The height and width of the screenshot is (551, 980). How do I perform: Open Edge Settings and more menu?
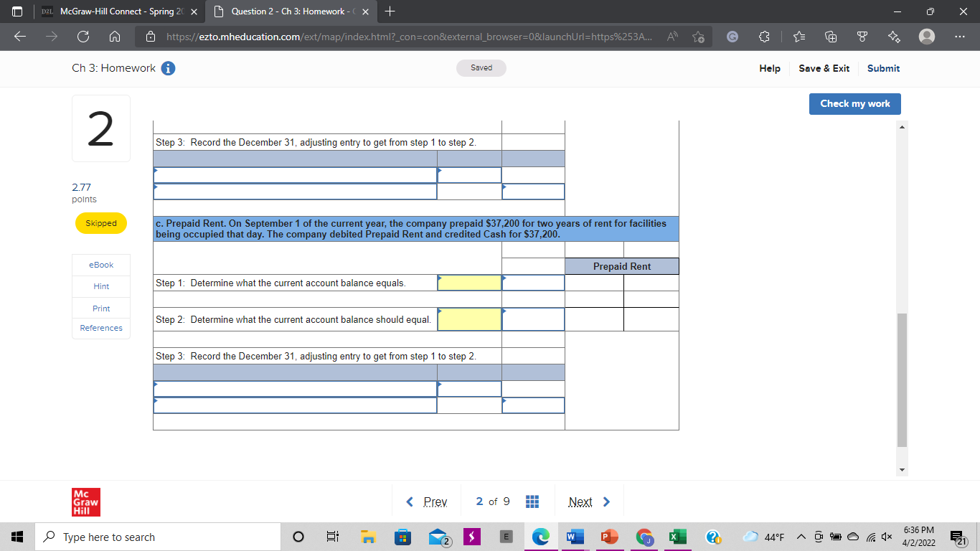tap(961, 37)
